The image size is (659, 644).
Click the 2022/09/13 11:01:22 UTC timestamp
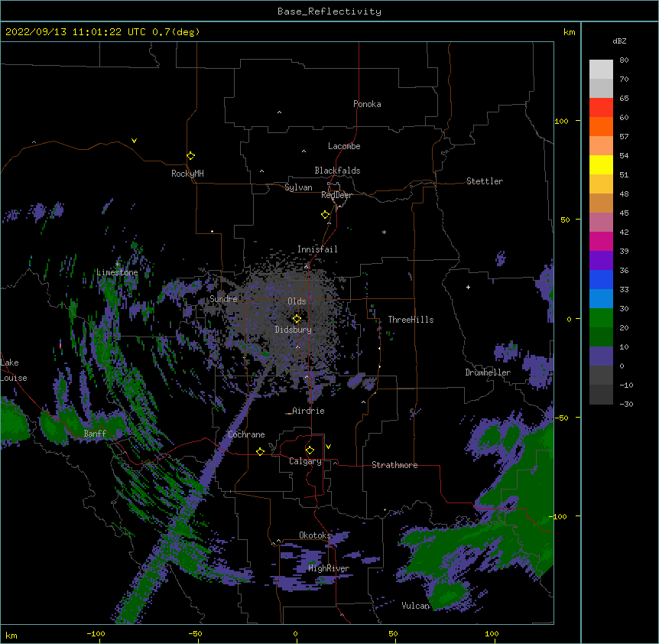point(75,32)
